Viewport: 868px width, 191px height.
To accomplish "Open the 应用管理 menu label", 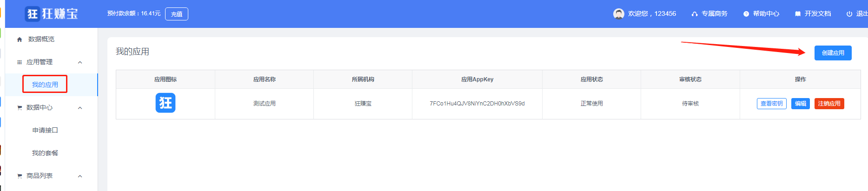I will point(40,62).
